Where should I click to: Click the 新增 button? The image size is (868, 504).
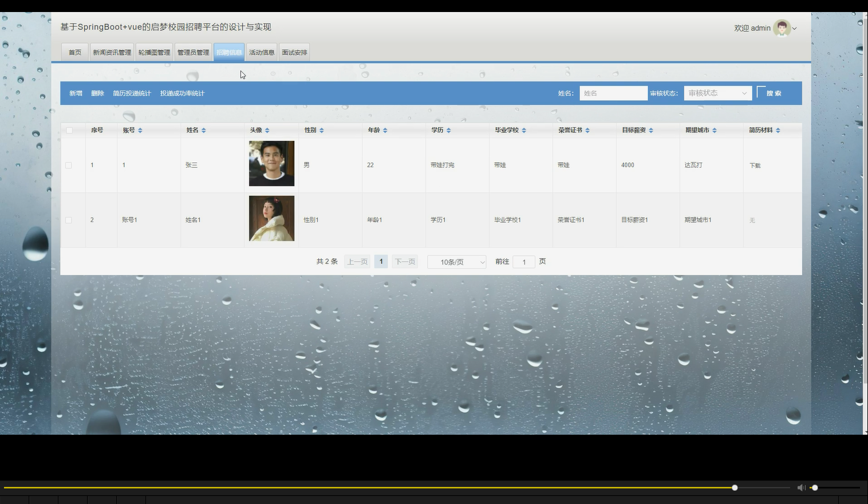tap(76, 93)
